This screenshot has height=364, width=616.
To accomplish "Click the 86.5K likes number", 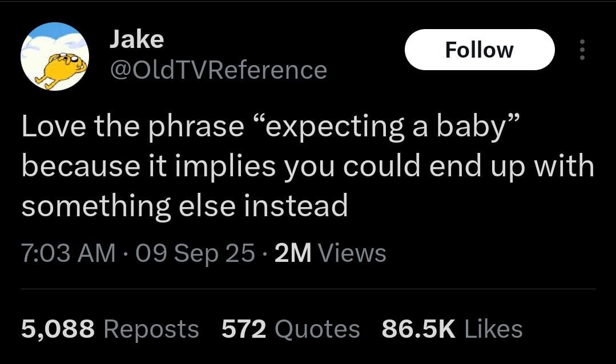I will coord(418,329).
